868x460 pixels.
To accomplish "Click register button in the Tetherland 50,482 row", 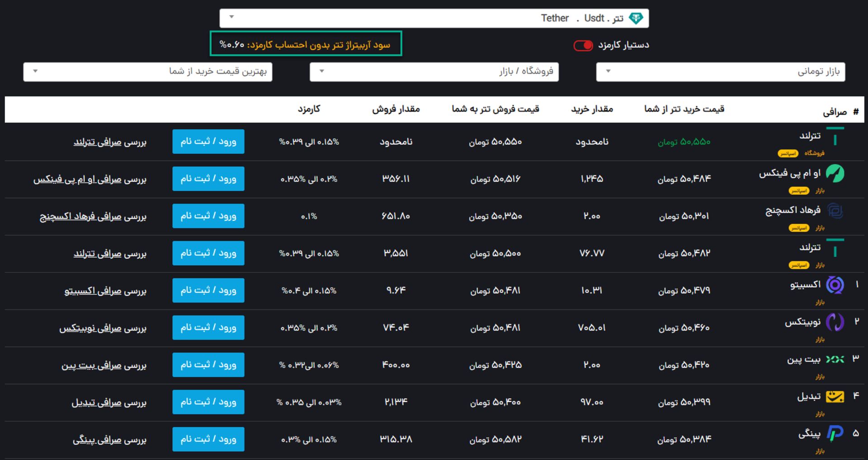I will click(x=208, y=253).
